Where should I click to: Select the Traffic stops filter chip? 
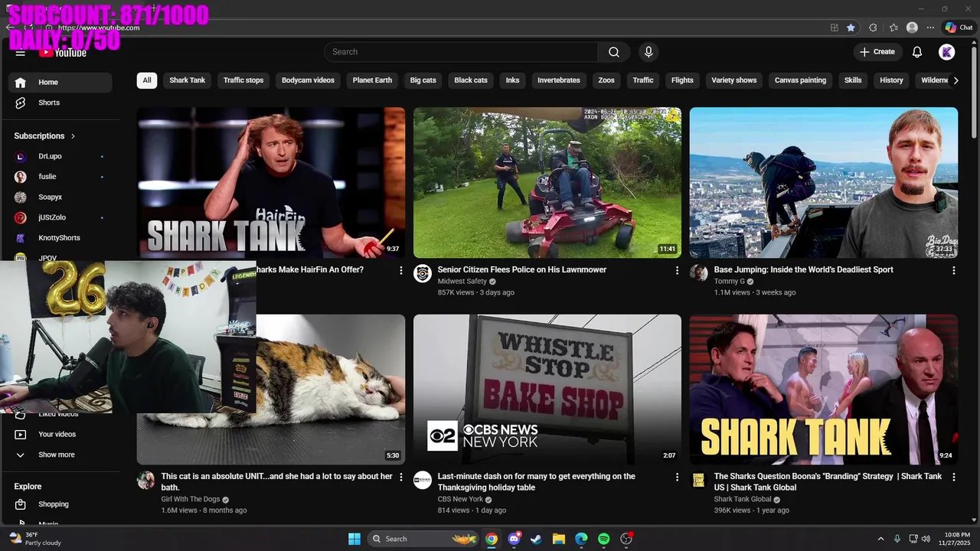(x=243, y=80)
